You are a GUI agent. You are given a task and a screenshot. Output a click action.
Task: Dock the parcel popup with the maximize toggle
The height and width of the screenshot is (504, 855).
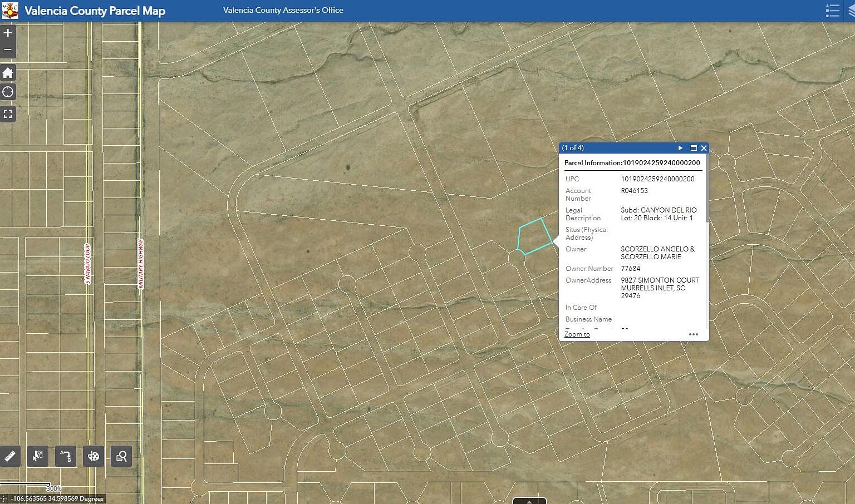(x=693, y=148)
